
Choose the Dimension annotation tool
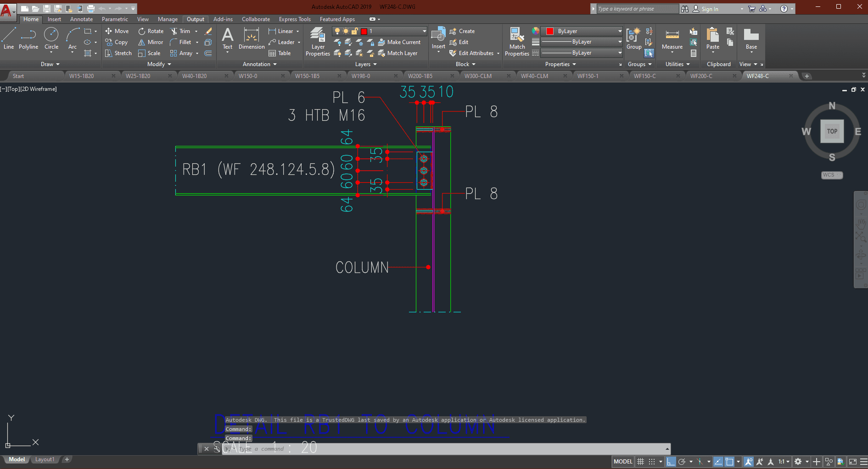point(252,39)
